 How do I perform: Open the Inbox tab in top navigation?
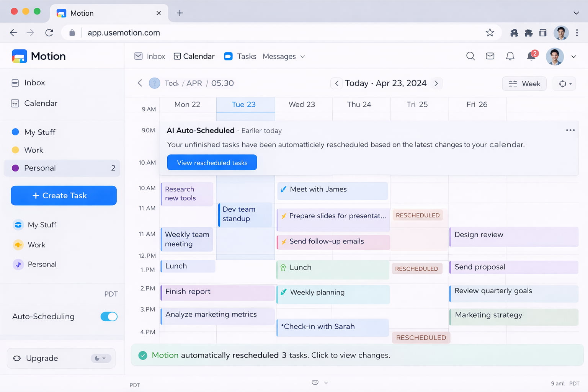click(x=150, y=57)
